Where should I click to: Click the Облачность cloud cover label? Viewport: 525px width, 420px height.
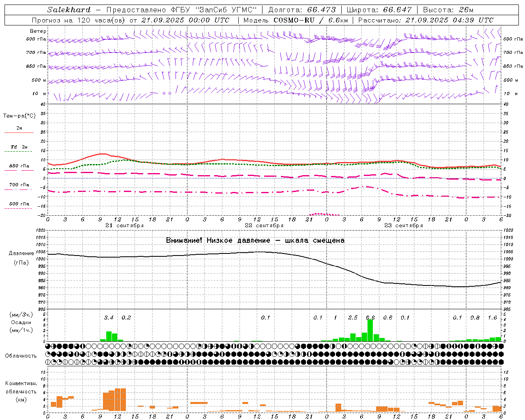pyautogui.click(x=21, y=356)
